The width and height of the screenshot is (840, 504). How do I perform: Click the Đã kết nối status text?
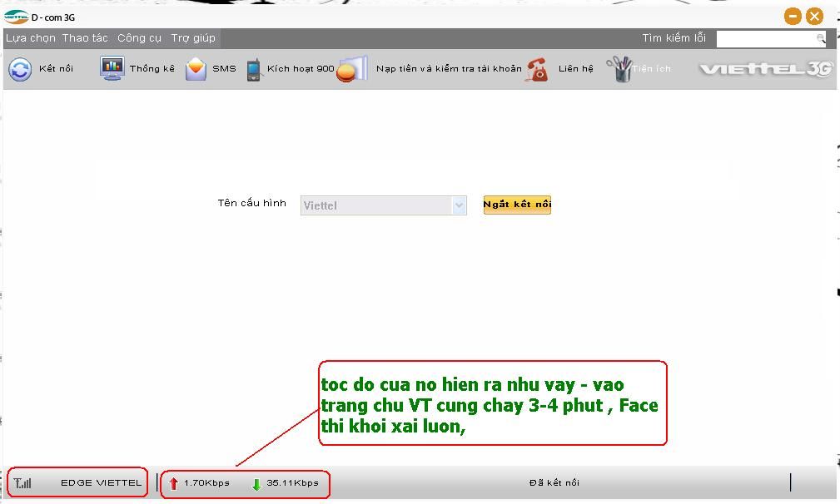(554, 482)
